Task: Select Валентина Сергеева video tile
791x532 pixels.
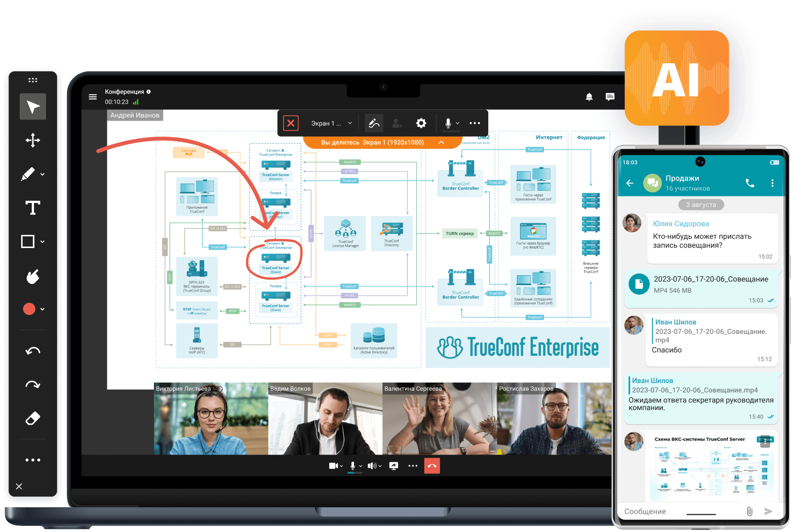Action: (x=440, y=419)
